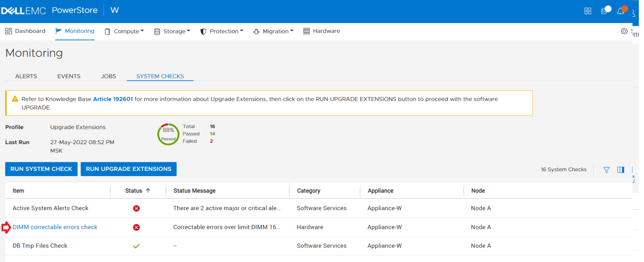Click the filter funnel icon

point(607,170)
